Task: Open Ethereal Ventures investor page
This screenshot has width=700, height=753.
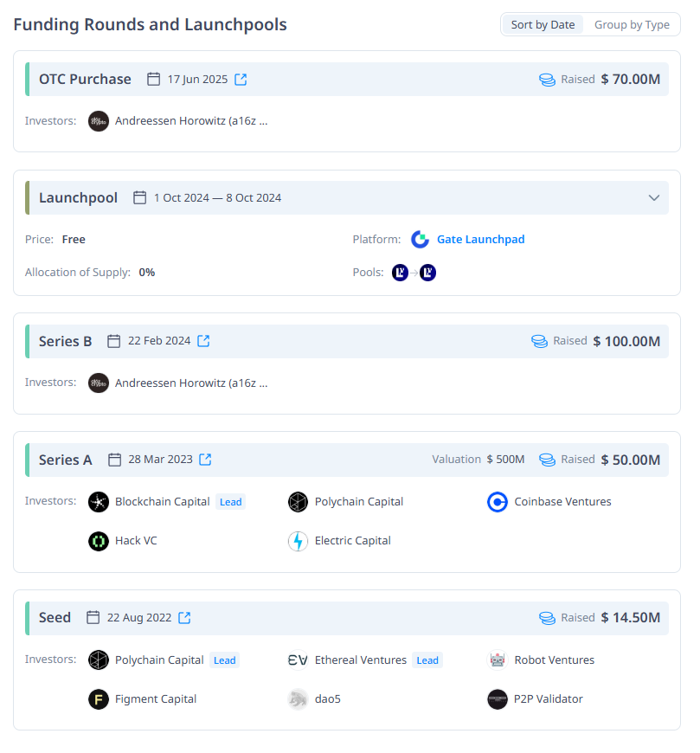Action: pos(360,660)
